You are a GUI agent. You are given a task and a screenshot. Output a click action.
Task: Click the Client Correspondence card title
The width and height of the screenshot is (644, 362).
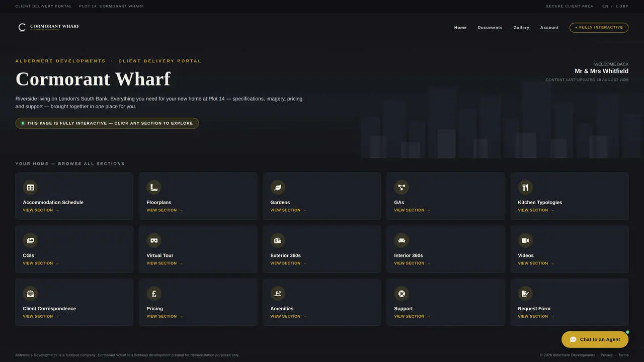pos(49,309)
